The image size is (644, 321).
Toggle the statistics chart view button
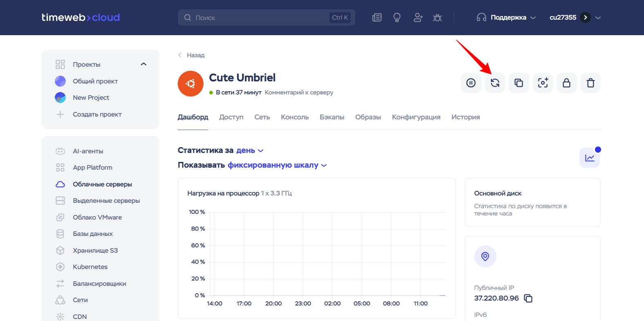[x=589, y=158]
